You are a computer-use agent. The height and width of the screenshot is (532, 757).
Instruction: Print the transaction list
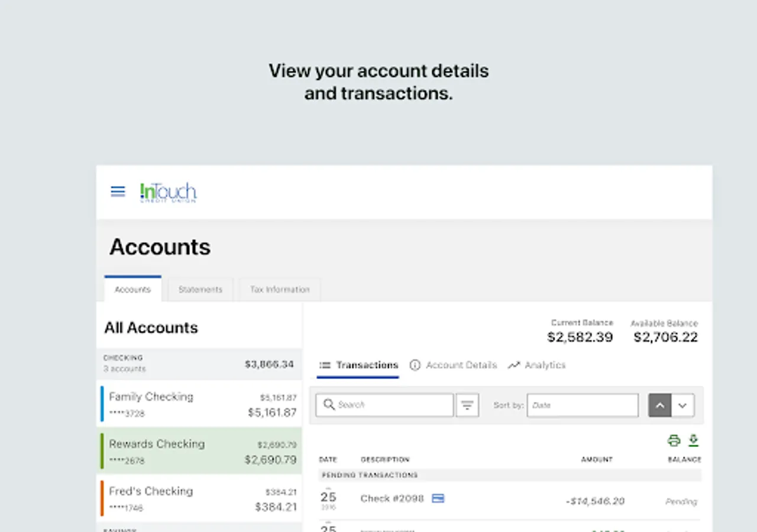click(x=674, y=440)
